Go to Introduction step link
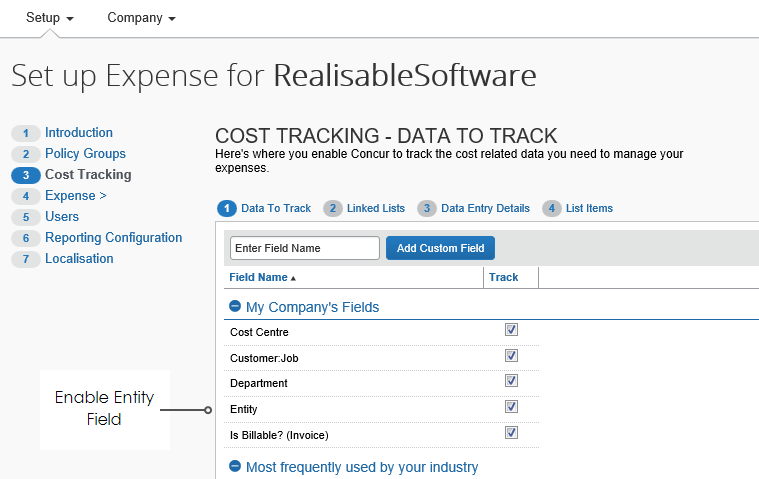Screen dimensions: 759x479 click(79, 133)
